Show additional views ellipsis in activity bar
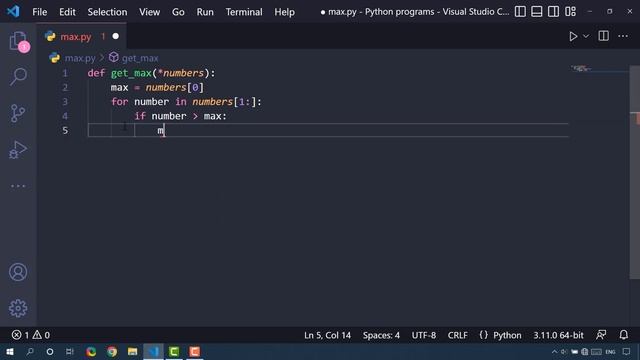This screenshot has width=640, height=360. click(x=18, y=186)
